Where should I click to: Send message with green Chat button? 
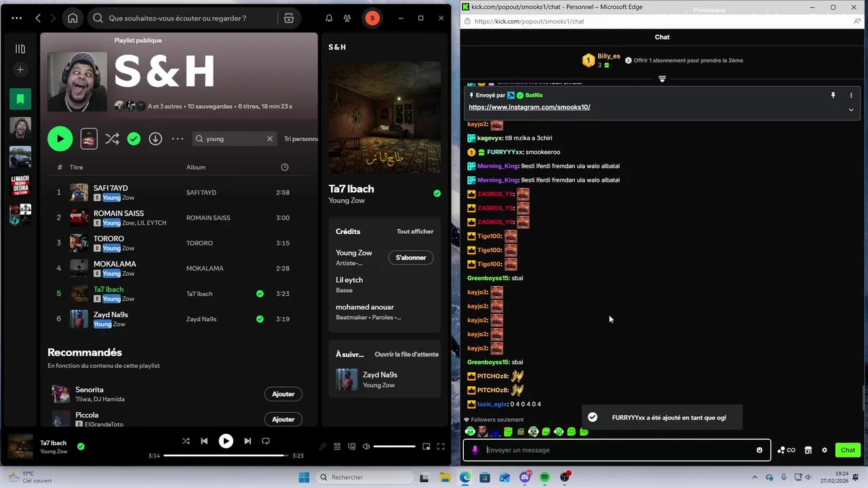[848, 450]
